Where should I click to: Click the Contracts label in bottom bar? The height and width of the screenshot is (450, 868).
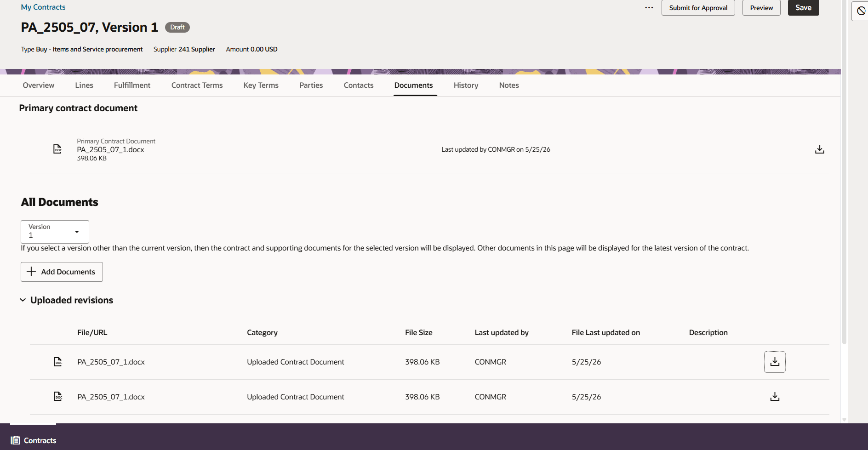[x=40, y=440]
